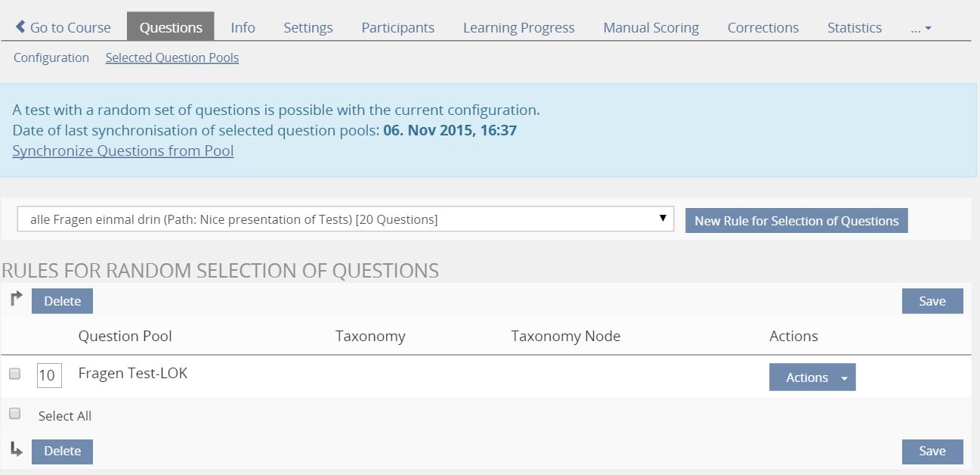Expand the more tabs ellipsis menu
Image resolution: width=980 pixels, height=475 pixels.
(x=920, y=28)
